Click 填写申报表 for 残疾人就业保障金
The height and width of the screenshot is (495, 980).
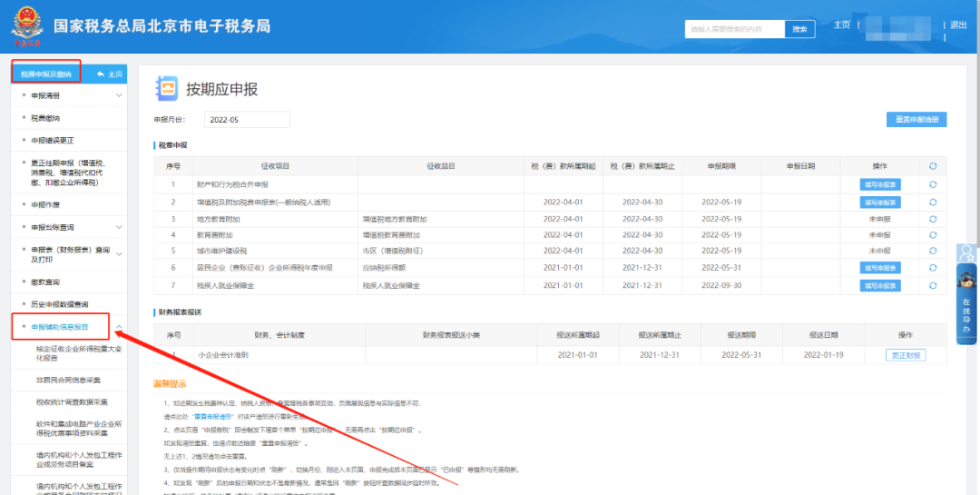(x=880, y=285)
